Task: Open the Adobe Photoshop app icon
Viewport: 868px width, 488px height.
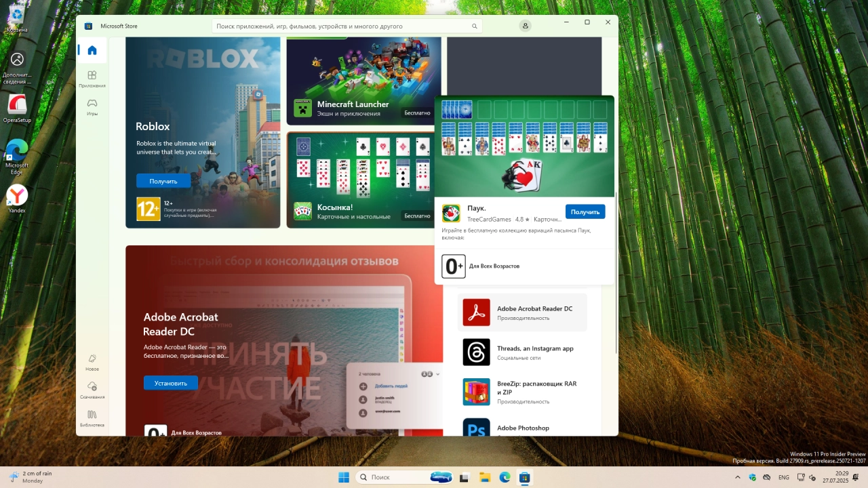Action: tap(476, 428)
